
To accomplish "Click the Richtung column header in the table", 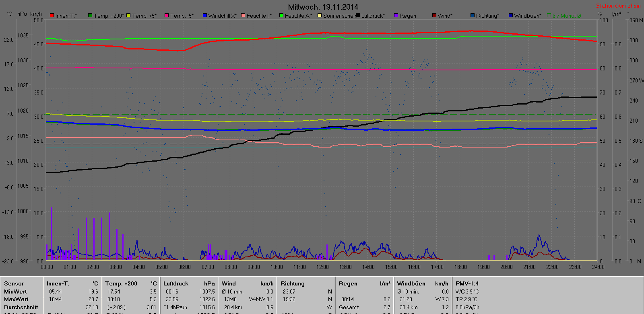I will click(293, 284).
